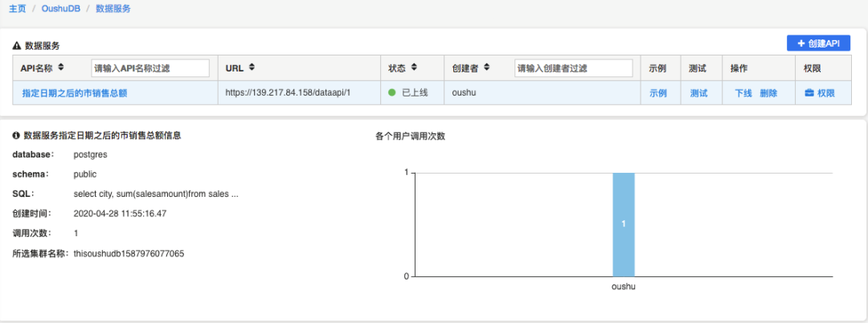868x323 pixels.
Task: Sort the 创建者 column
Action: (x=487, y=67)
